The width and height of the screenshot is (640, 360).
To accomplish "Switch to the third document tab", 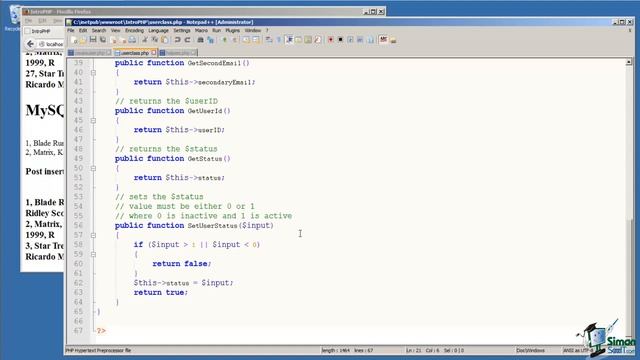I will point(178,53).
